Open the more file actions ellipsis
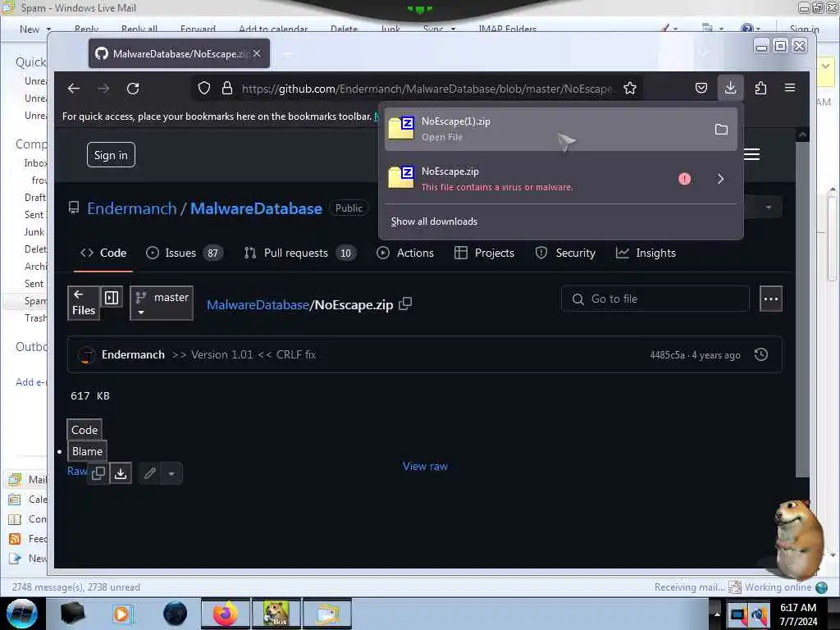This screenshot has width=840, height=630. click(x=771, y=299)
